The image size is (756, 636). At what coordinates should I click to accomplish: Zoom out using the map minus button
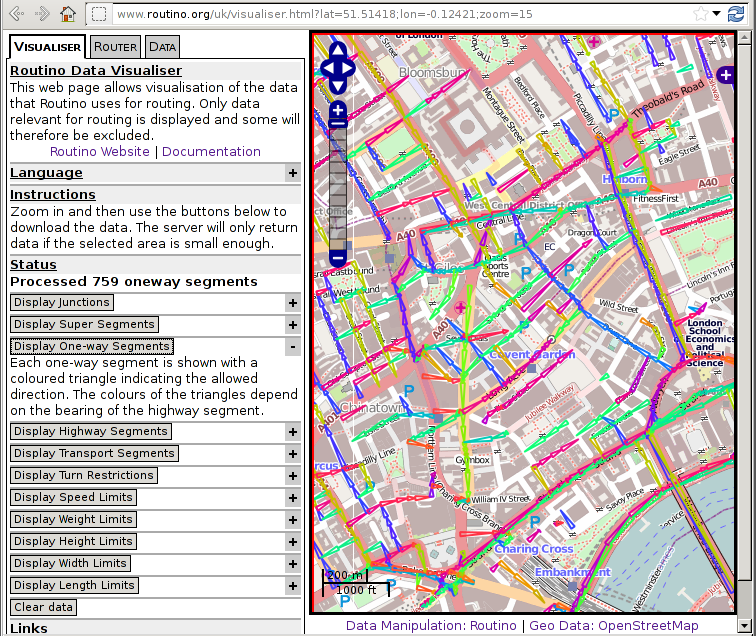[x=337, y=257]
